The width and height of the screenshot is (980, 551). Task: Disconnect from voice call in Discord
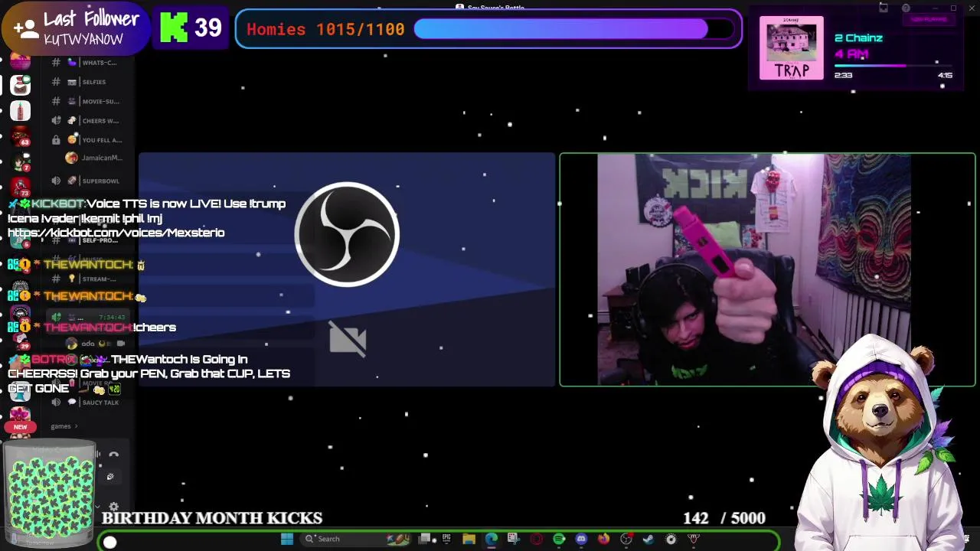point(114,455)
